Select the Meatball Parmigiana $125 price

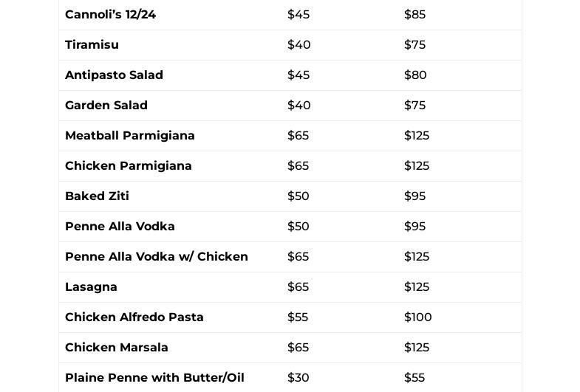[x=416, y=136]
